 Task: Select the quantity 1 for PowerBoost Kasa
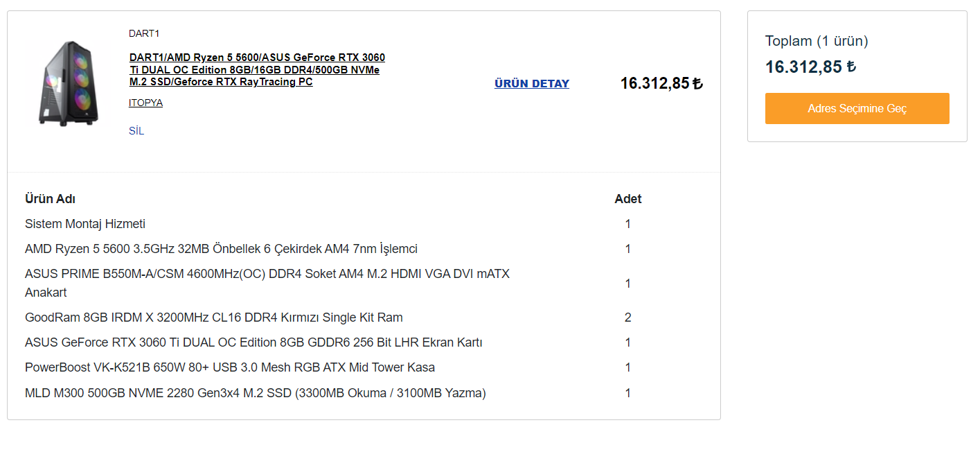click(628, 367)
